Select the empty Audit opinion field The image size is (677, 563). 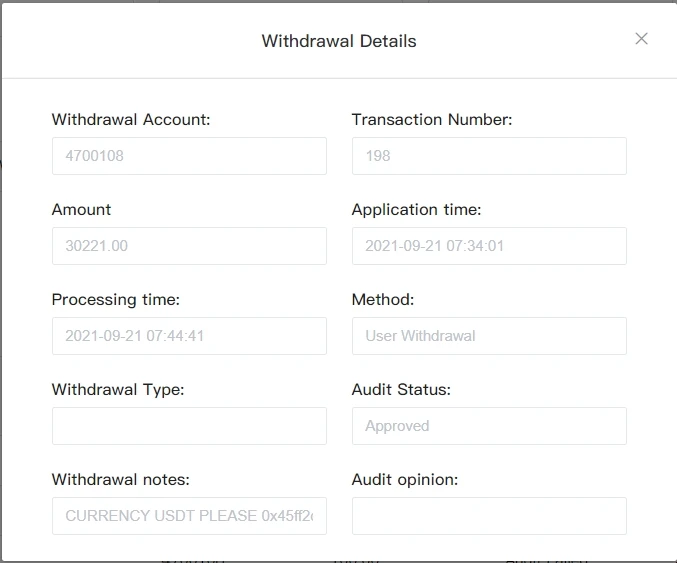[489, 516]
